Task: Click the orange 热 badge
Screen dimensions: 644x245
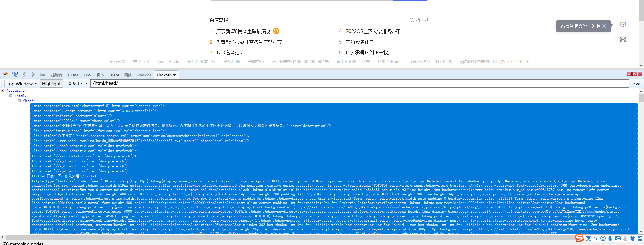Action: click(276, 31)
